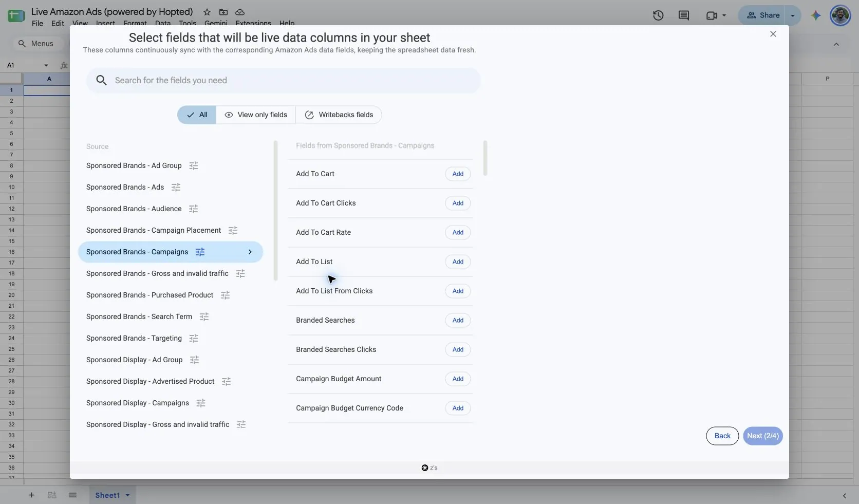Collapse the toolbar with the up chevron
The image size is (859, 504).
point(836,44)
